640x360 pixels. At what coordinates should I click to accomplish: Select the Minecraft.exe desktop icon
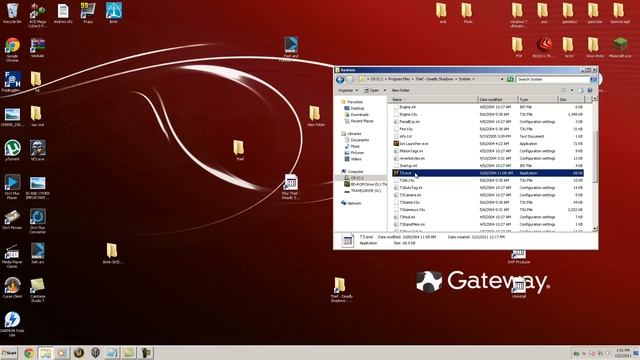620,47
